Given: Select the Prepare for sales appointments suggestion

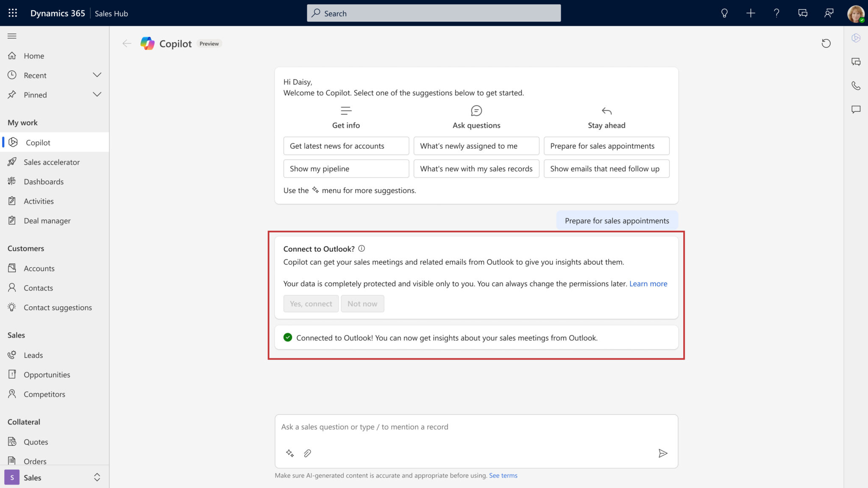Looking at the screenshot, I should tap(606, 146).
